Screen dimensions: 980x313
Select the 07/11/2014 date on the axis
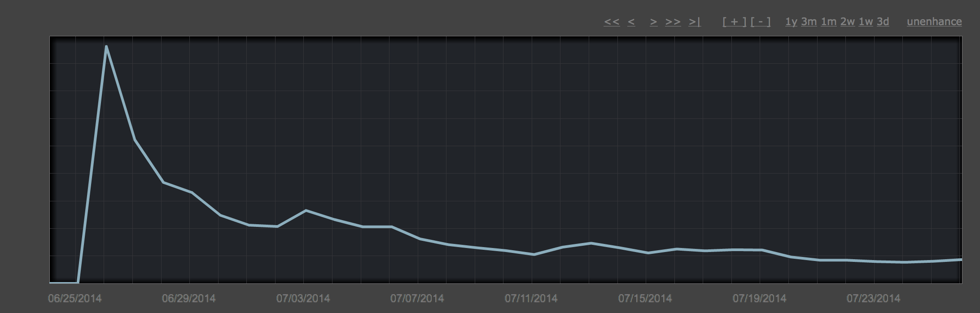pos(531,298)
